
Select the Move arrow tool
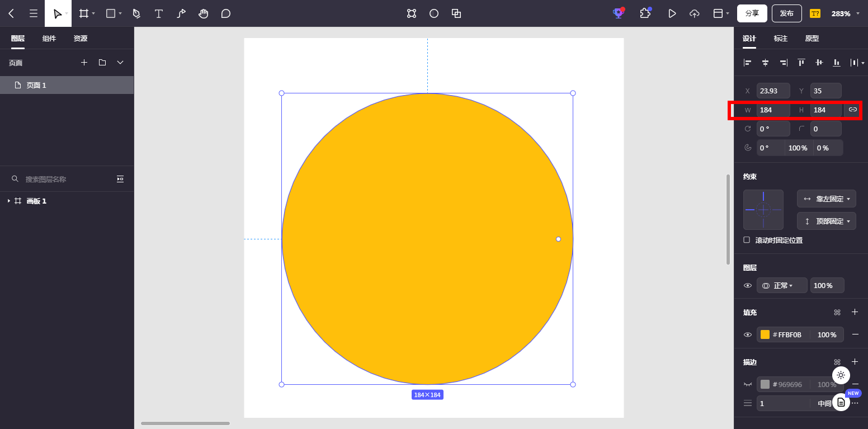click(x=57, y=13)
